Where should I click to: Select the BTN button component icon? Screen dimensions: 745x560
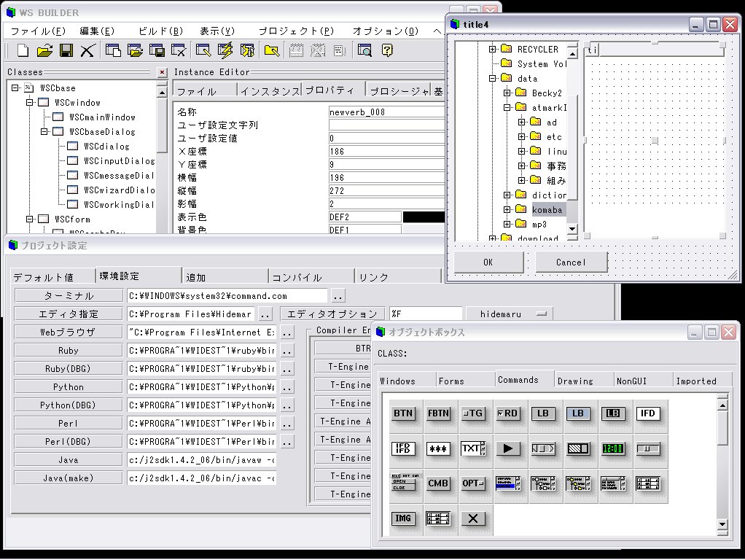click(x=404, y=413)
